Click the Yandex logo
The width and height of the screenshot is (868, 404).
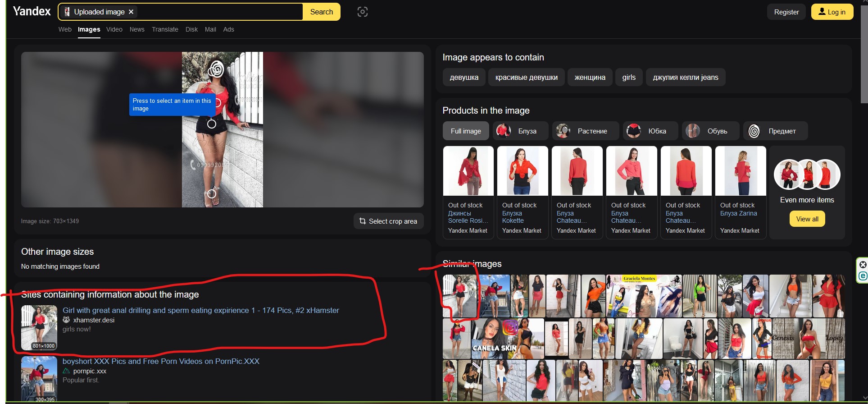click(32, 11)
